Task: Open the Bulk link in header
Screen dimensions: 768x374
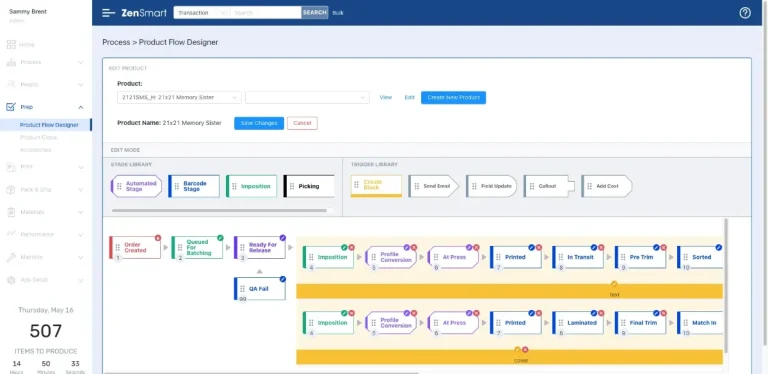Action: pyautogui.click(x=338, y=13)
